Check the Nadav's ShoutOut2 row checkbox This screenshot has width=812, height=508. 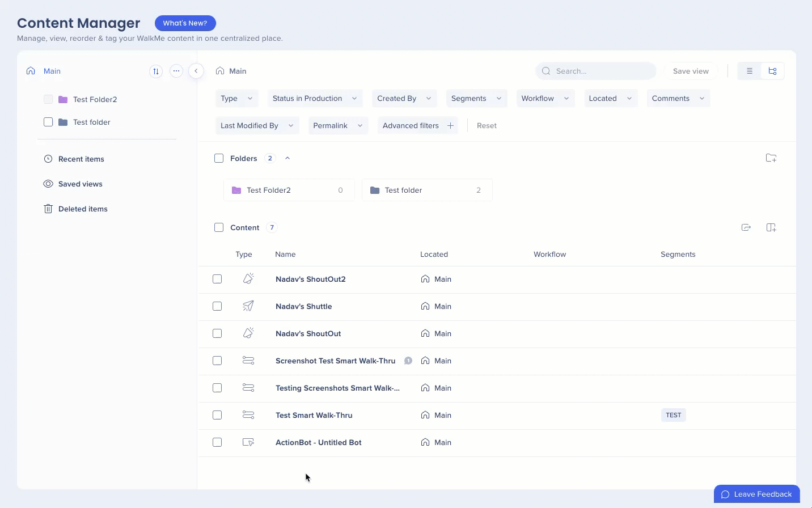point(217,279)
